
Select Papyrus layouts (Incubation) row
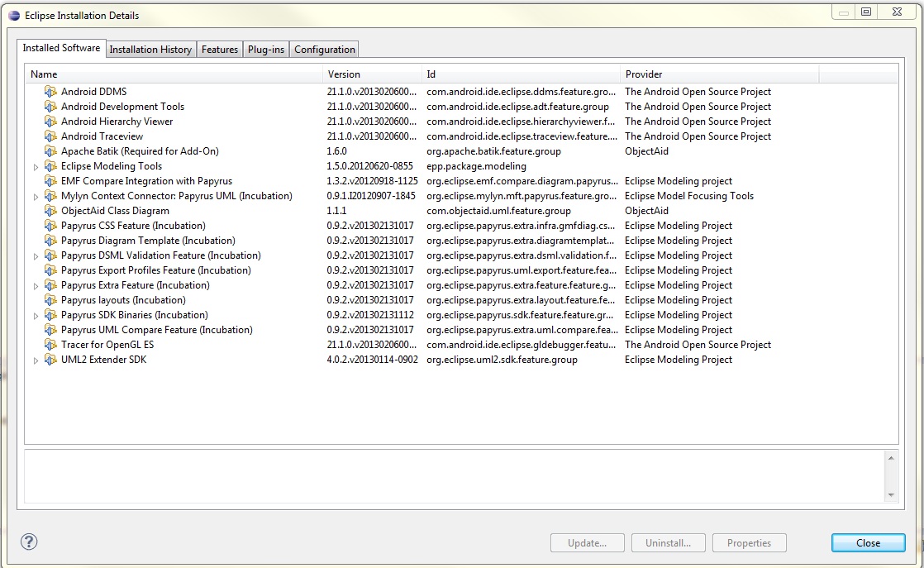461,300
